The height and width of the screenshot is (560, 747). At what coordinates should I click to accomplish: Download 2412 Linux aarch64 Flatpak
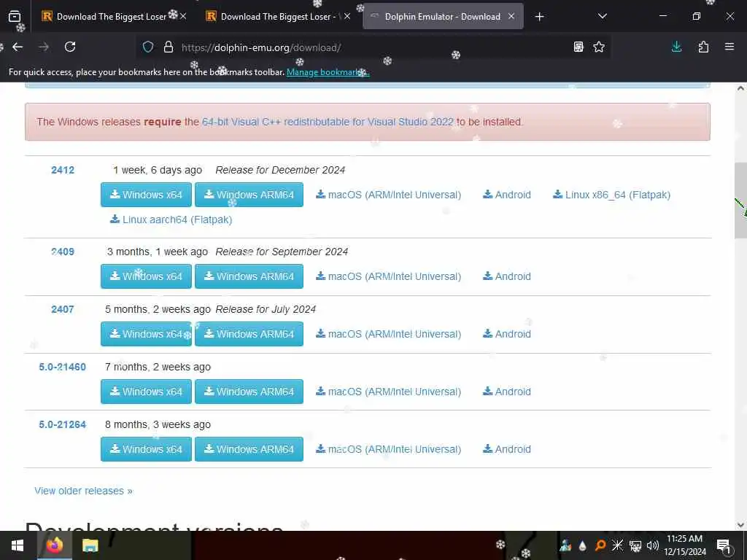[171, 219]
